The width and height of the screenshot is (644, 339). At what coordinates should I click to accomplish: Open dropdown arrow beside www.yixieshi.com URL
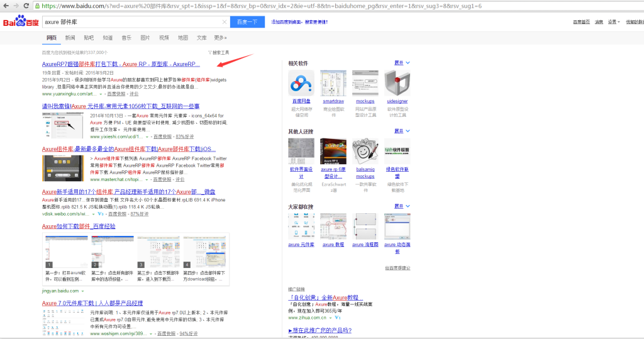147,137
